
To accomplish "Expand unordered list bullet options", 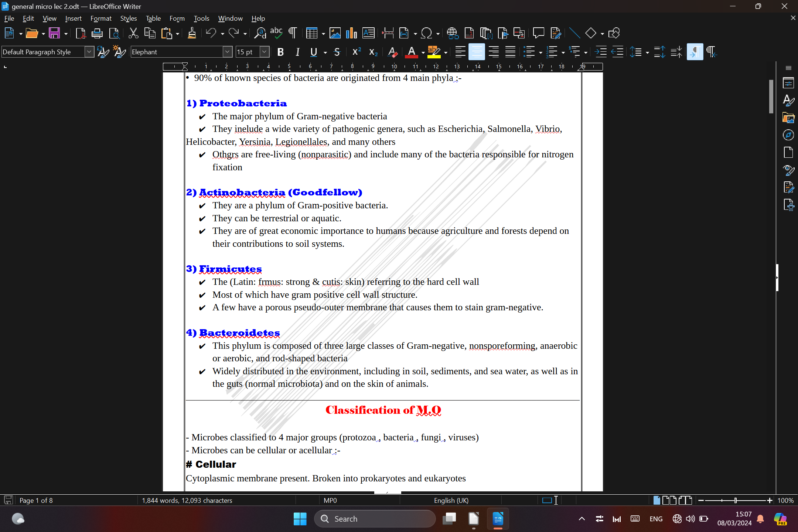I will (x=541, y=53).
